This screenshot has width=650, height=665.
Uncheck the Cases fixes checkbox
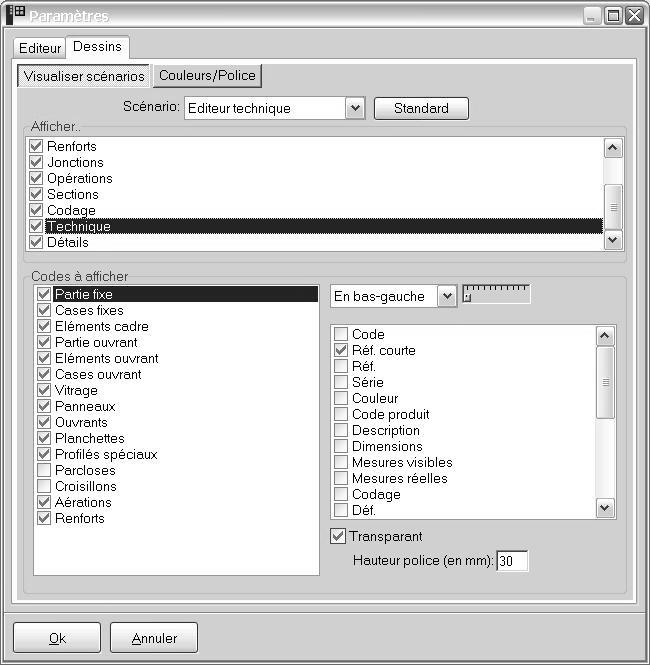44,310
